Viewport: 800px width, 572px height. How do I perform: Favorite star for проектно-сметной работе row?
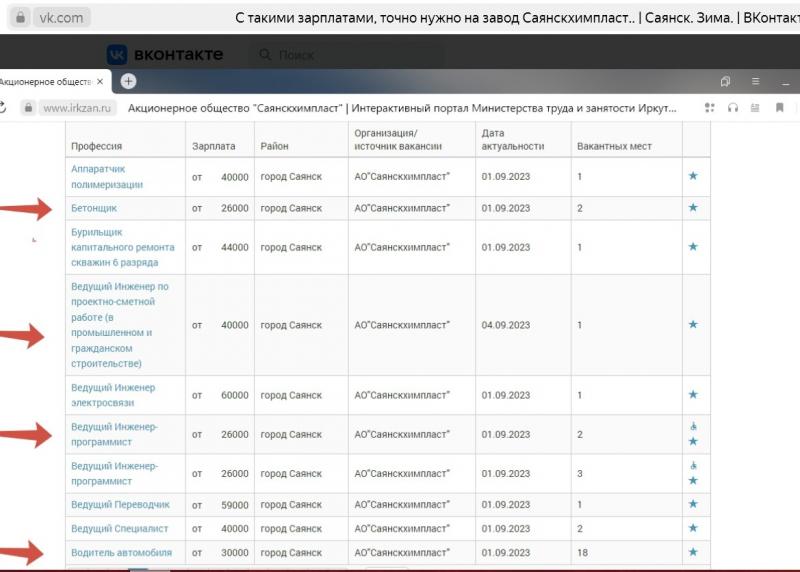pos(693,324)
